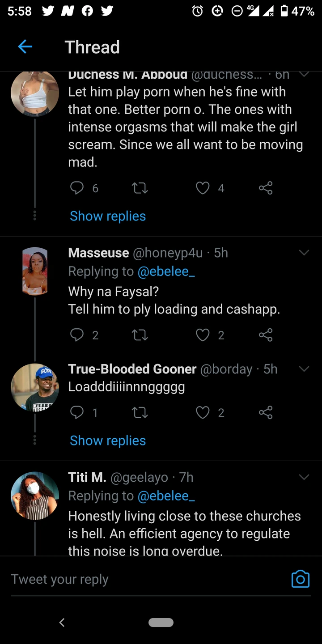Open dropdown chevron on Masseuse tweet
The height and width of the screenshot is (644, 322).
[x=304, y=253]
